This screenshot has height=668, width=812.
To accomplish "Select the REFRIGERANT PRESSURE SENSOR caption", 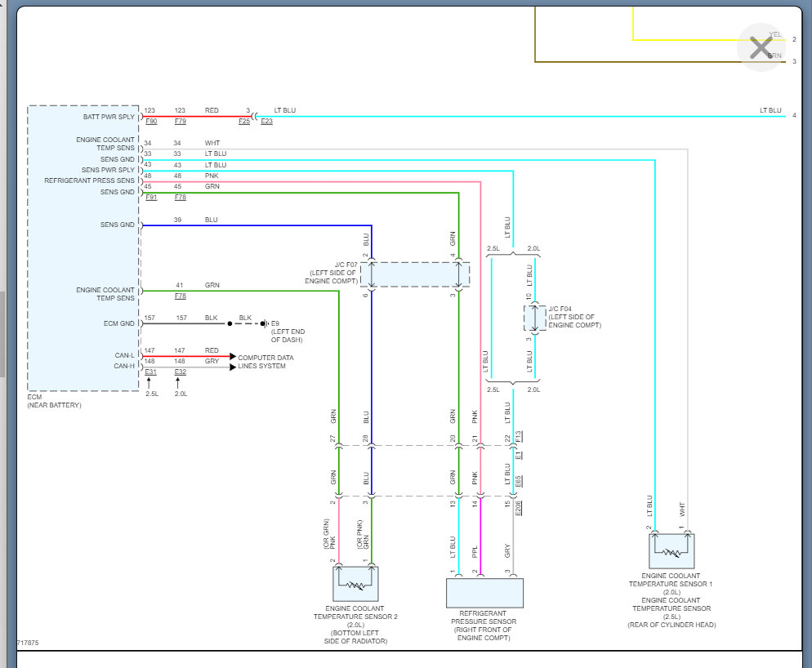I will pyautogui.click(x=484, y=626).
